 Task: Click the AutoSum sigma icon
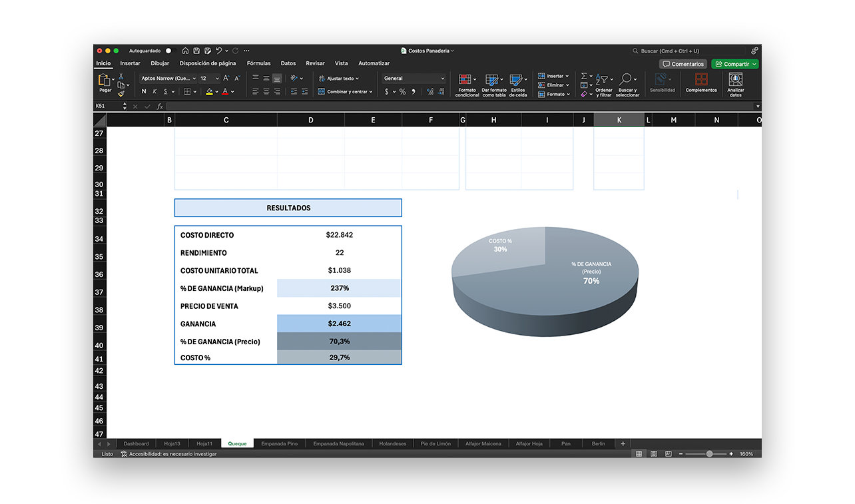583,76
